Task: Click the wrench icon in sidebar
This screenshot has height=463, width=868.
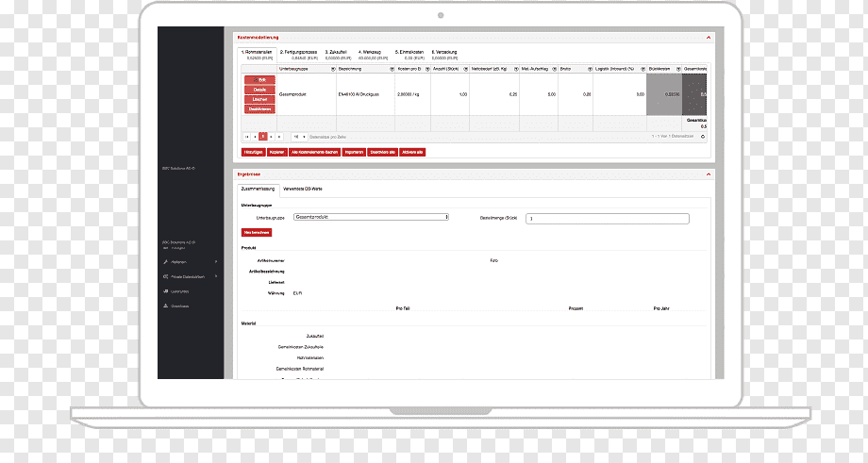Action: [x=165, y=261]
